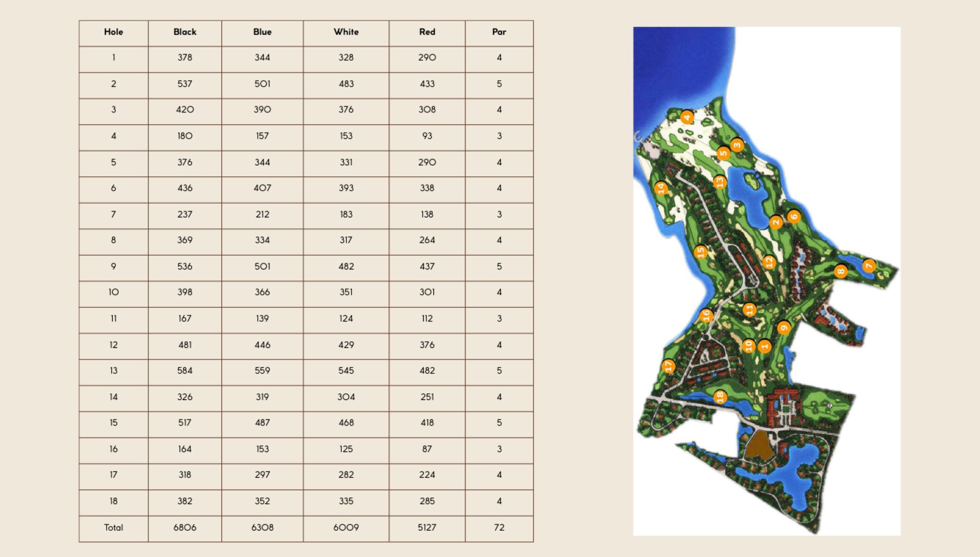This screenshot has width=980, height=557.
Task: Select the Black total 6806 cell
Action: coord(185,528)
